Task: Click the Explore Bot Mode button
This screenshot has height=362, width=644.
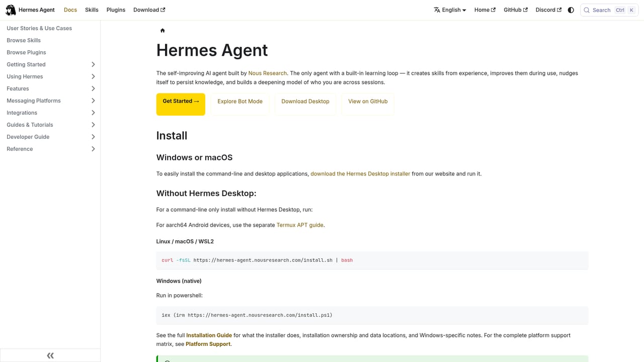Action: pyautogui.click(x=240, y=104)
